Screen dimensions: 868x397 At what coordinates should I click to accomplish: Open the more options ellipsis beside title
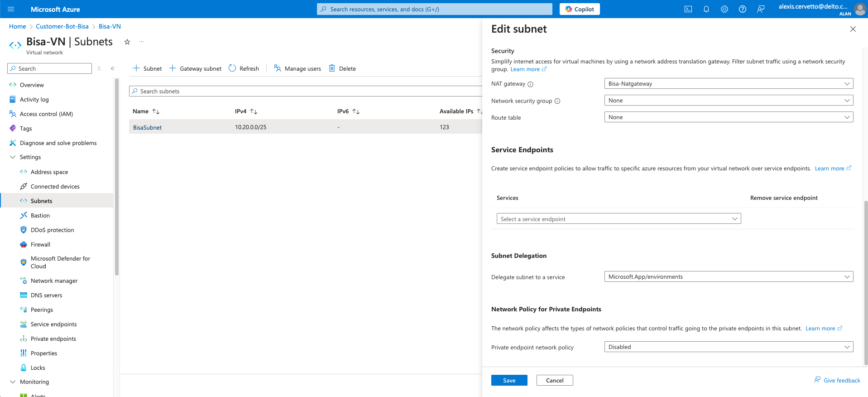pyautogui.click(x=142, y=42)
